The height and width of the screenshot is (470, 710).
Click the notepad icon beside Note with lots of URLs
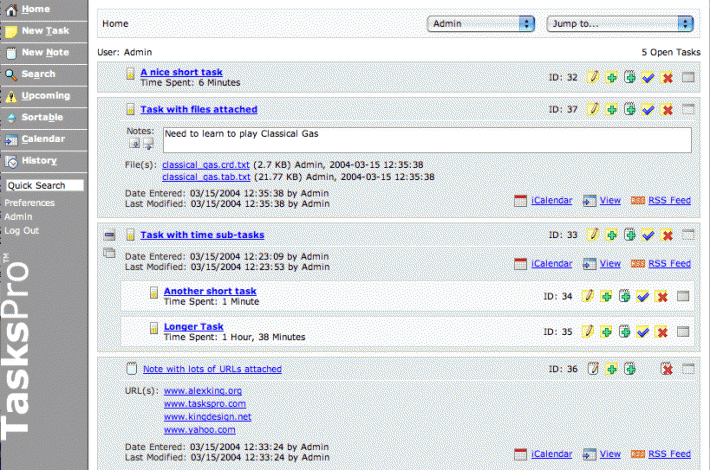pos(131,369)
